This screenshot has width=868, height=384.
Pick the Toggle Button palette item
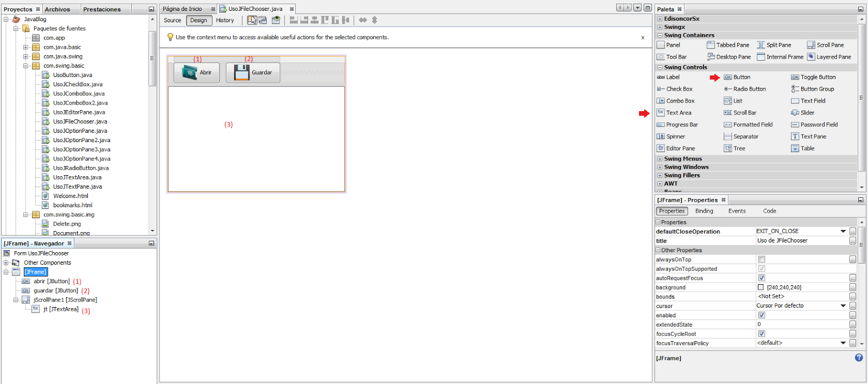point(813,77)
